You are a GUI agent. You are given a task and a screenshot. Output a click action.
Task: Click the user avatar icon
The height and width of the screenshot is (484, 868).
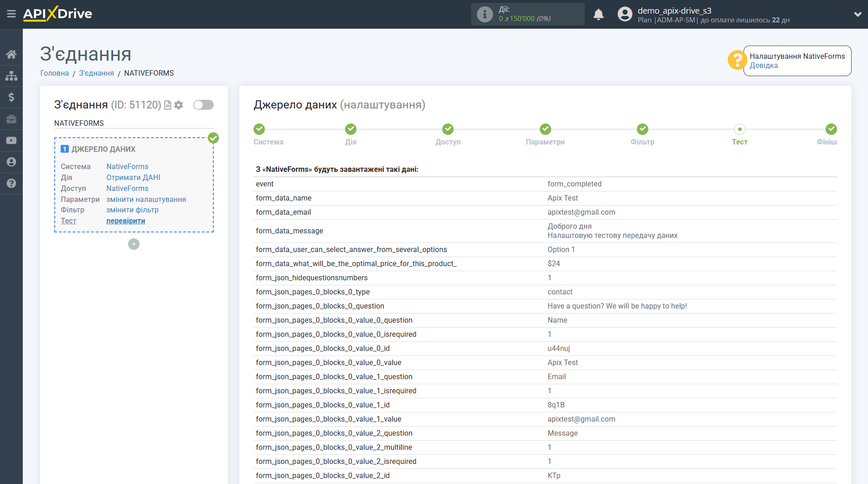pos(625,14)
